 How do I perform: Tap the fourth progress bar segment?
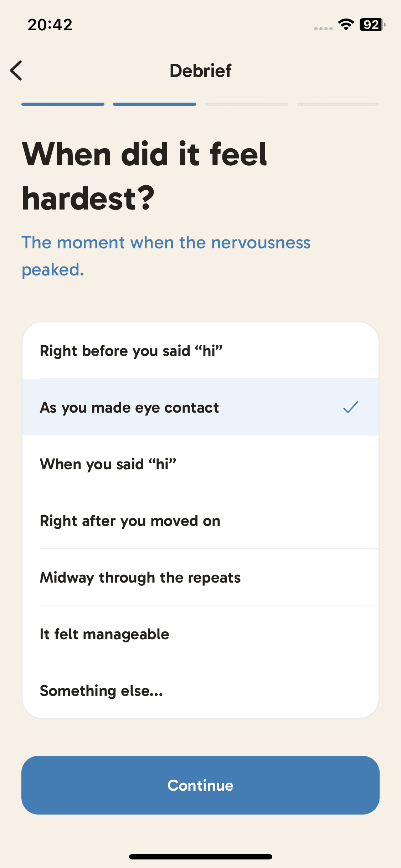pyautogui.click(x=338, y=104)
